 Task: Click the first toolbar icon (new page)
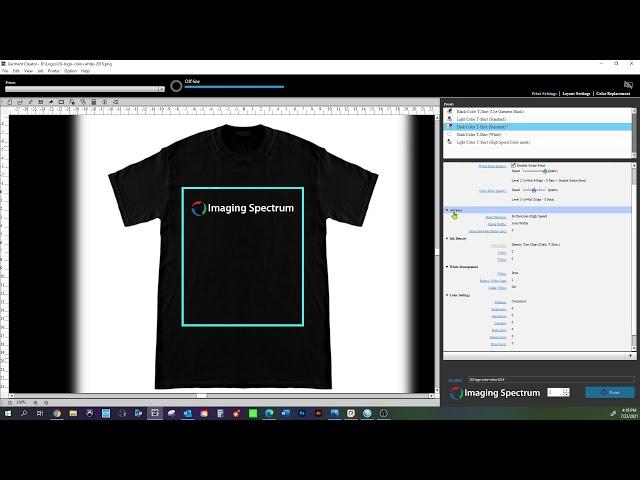pyautogui.click(x=9, y=102)
